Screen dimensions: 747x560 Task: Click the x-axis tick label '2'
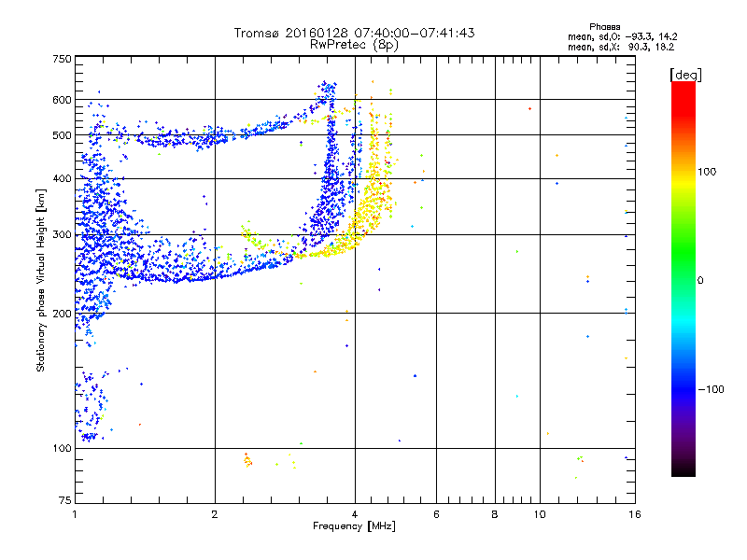coord(215,514)
